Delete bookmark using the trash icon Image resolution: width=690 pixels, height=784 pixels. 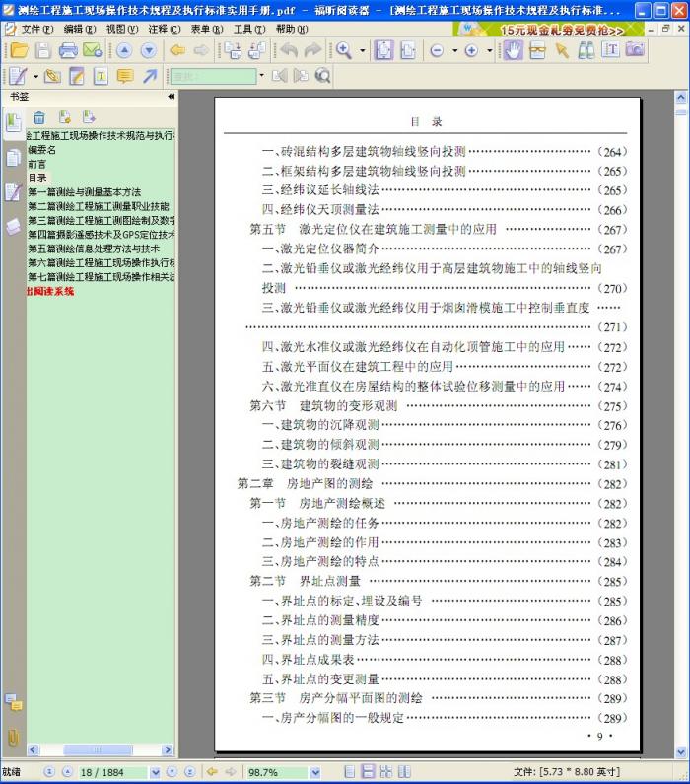[39, 117]
